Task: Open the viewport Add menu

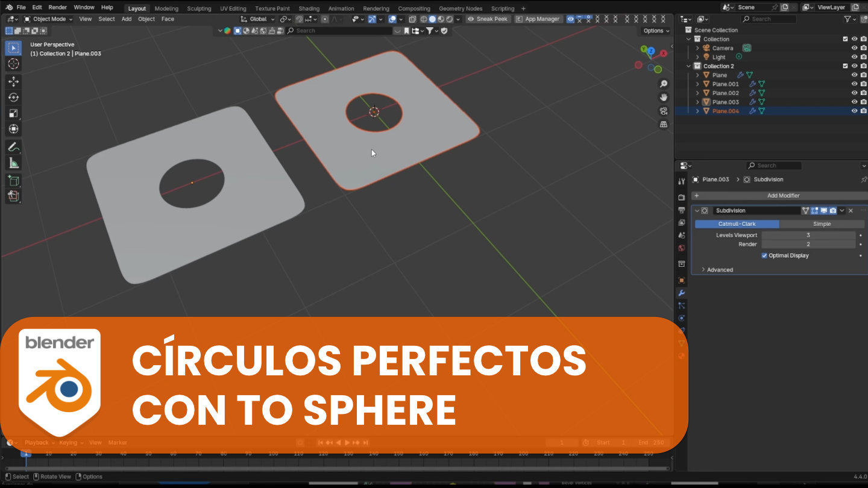Action: 127,19
